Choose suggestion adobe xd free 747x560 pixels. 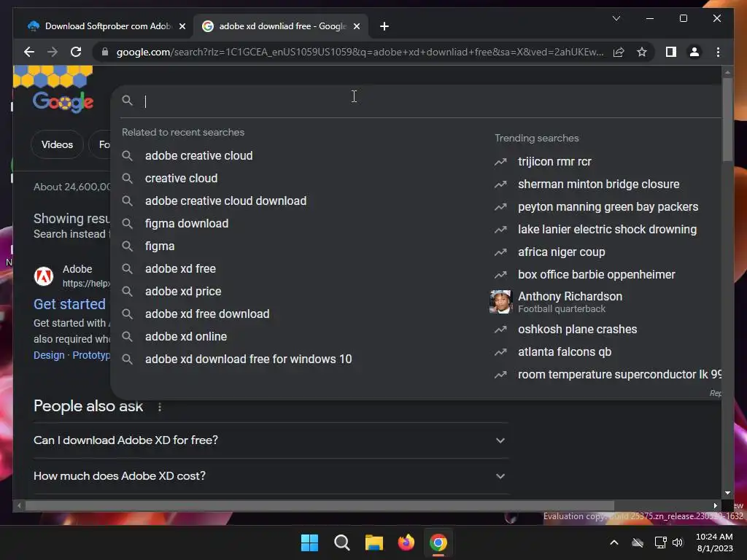pos(180,268)
